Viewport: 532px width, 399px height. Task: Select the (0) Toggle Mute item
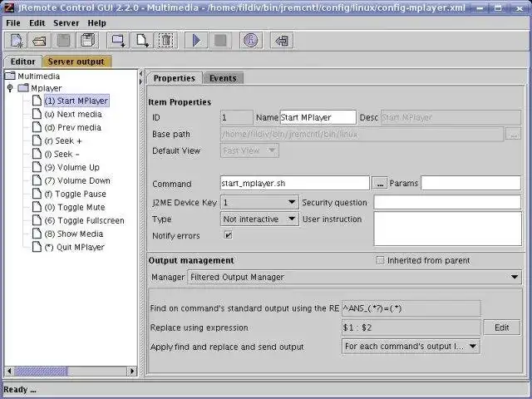coord(75,207)
